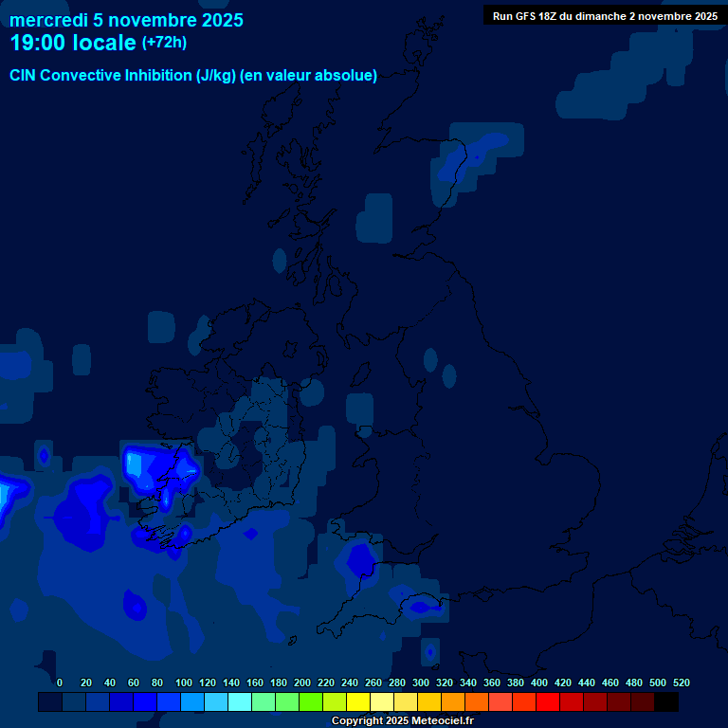Click the Run GFS 18Z header label

[x=605, y=16]
